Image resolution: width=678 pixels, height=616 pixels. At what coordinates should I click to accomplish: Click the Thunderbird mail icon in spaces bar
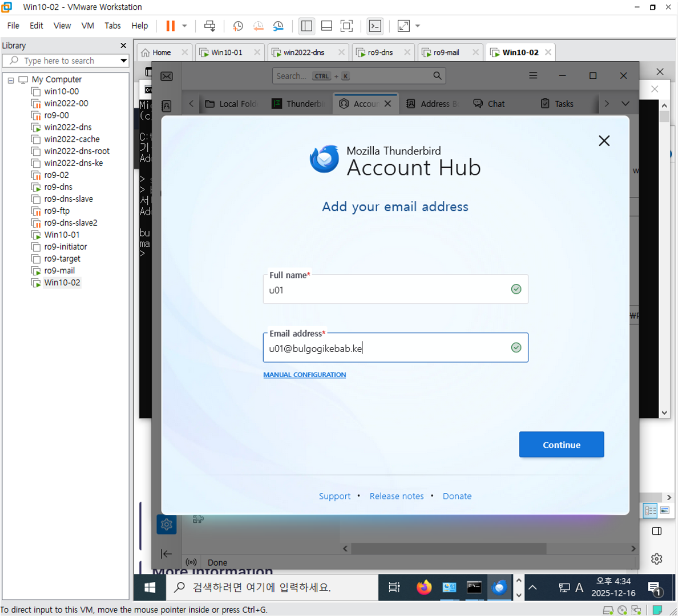(167, 76)
